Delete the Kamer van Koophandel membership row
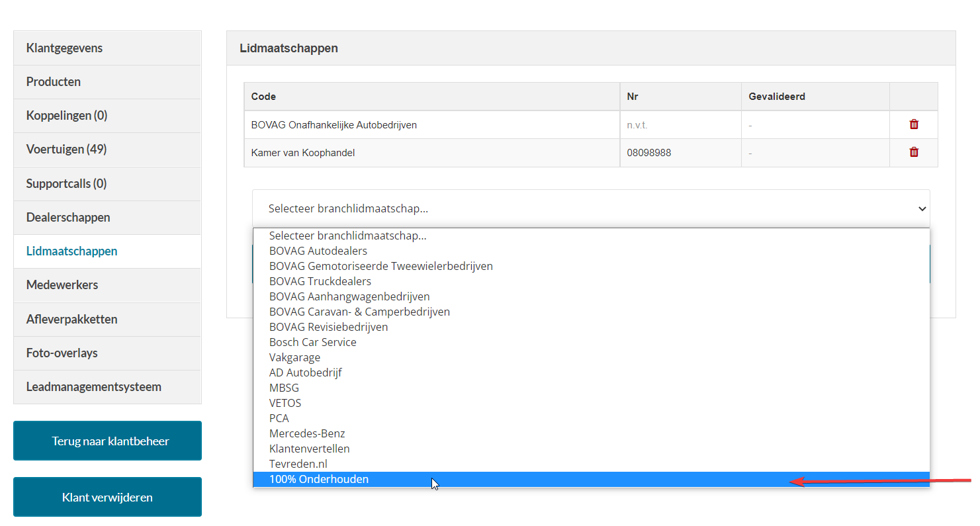 point(914,152)
